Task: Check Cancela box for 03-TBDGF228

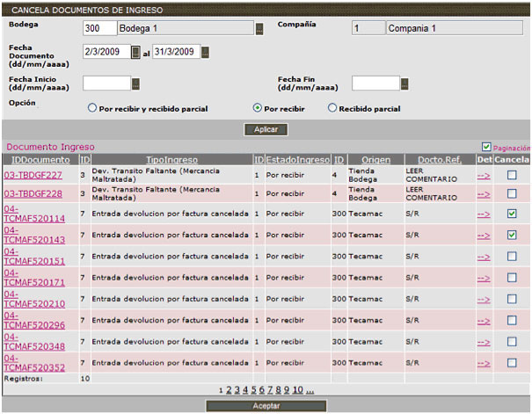Action: click(512, 193)
